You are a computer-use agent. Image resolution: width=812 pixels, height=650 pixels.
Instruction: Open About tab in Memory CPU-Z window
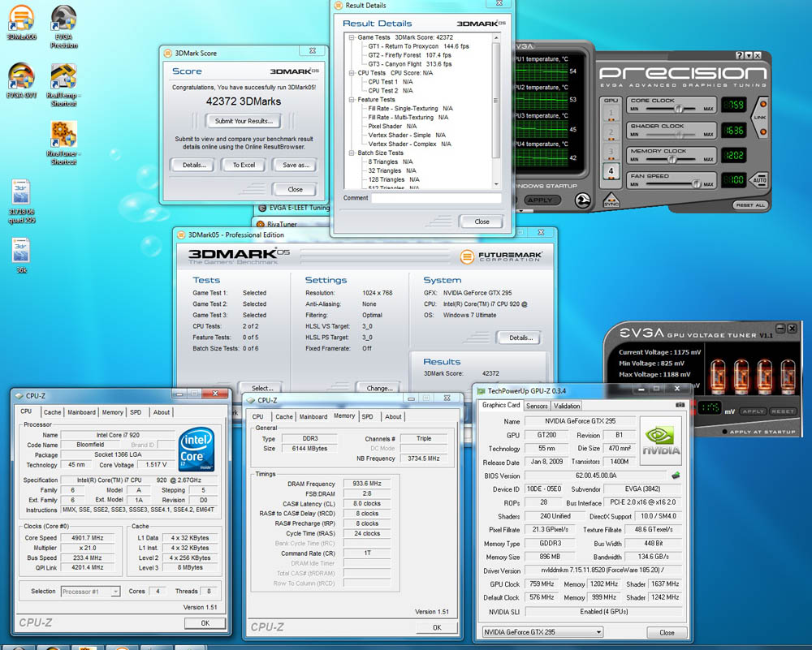(x=393, y=416)
